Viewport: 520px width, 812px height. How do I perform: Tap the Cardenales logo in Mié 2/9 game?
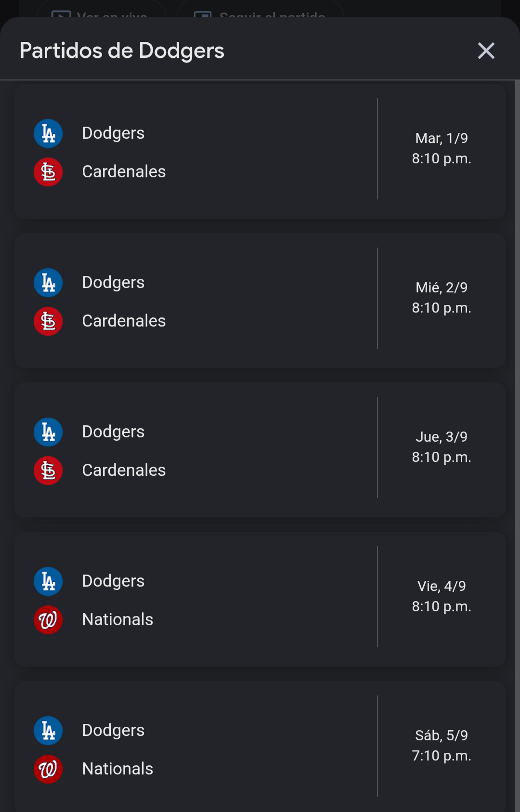48,321
